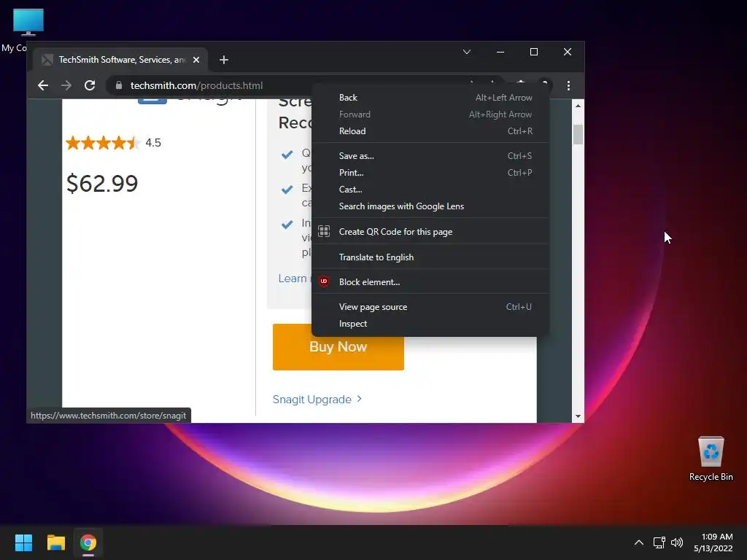
Task: Click the Chrome back arrow button
Action: [x=43, y=85]
